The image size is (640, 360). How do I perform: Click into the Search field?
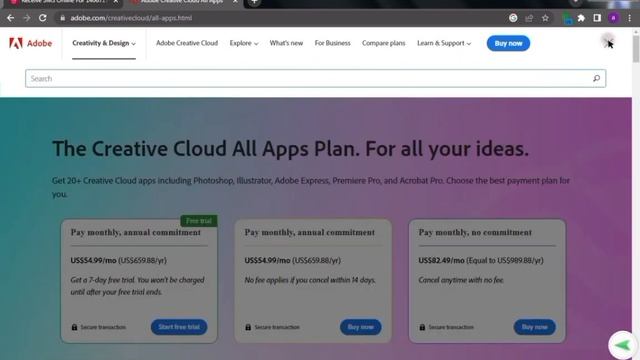tap(315, 78)
